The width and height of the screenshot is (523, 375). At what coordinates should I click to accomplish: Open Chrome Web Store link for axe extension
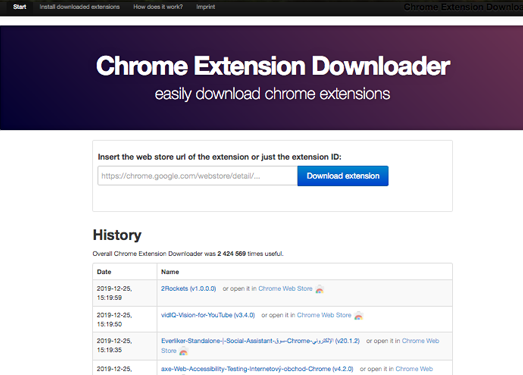414,369
